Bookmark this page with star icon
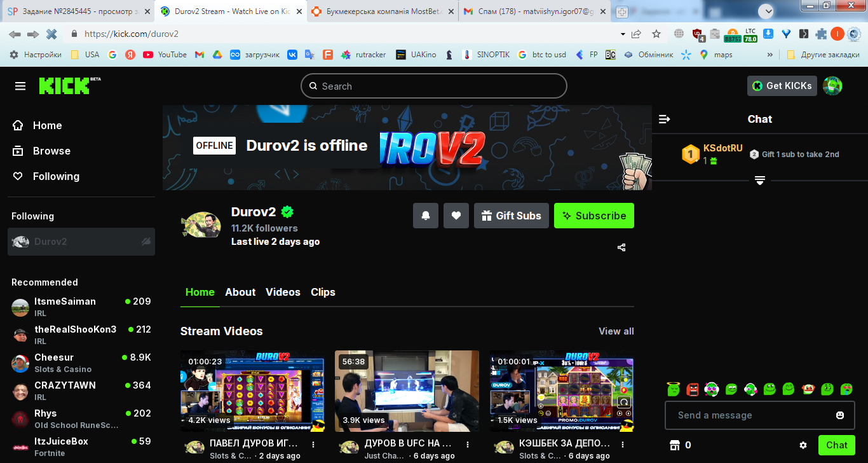Viewport: 868px width, 463px height. point(656,34)
